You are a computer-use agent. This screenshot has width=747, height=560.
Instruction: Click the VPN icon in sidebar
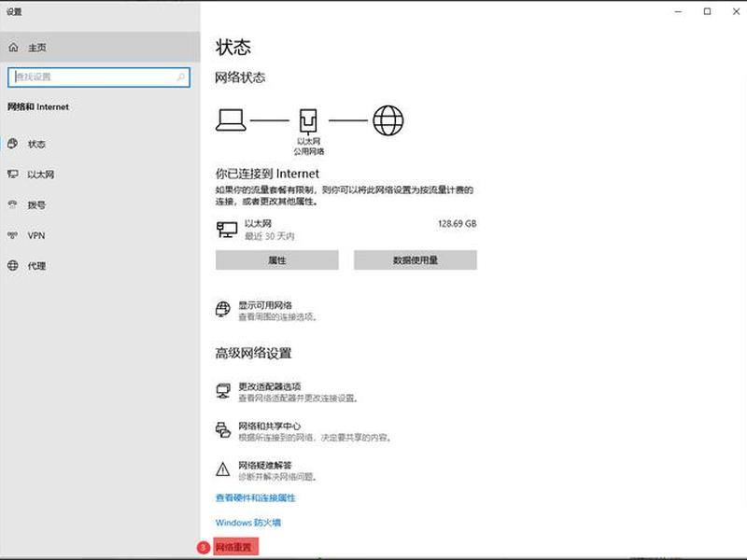[13, 235]
